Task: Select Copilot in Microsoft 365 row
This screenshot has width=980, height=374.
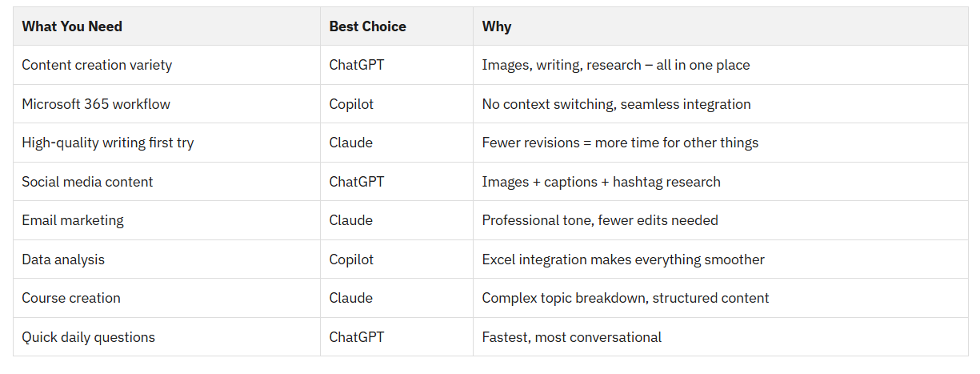Action: click(351, 104)
